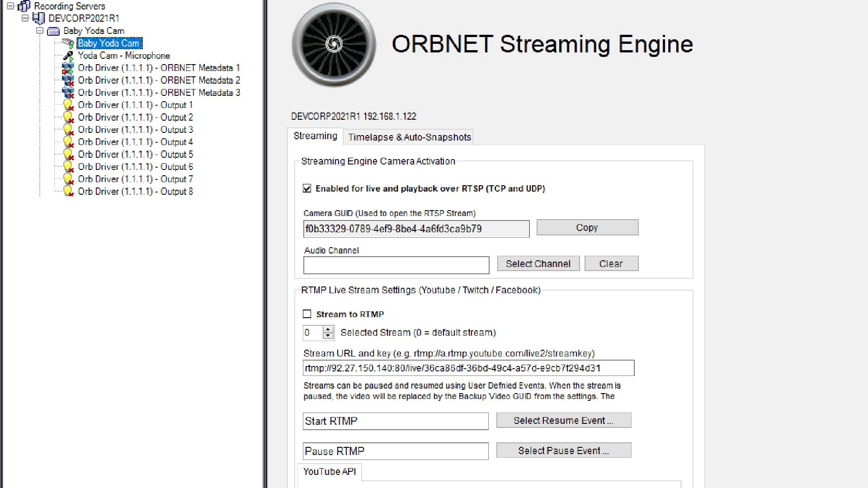Click the ORBNET Streaming Engine turbine logo
This screenshot has height=488, width=868.
(334, 45)
